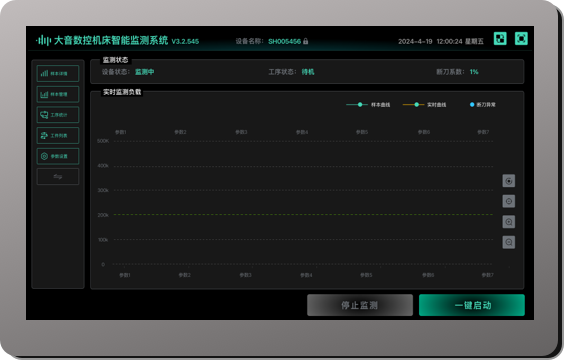This screenshot has height=360, width=564.
Task: Click the topmost chart tool icon with center dot
Action: 509,181
